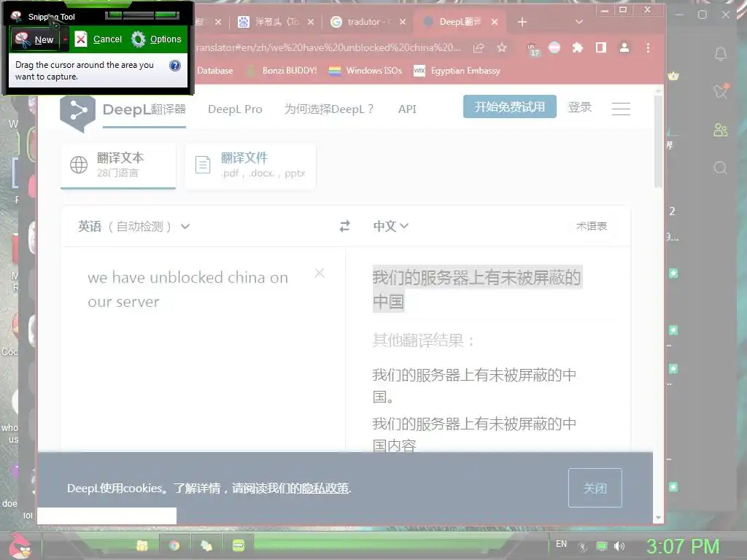Open the 隐私政策 privacy policy link
The height and width of the screenshot is (560, 747).
point(325,488)
